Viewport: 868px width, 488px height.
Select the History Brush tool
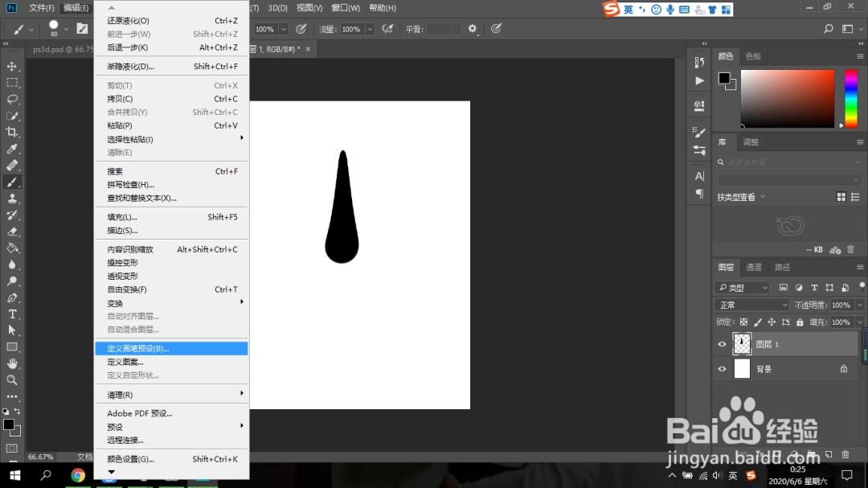[x=11, y=215]
